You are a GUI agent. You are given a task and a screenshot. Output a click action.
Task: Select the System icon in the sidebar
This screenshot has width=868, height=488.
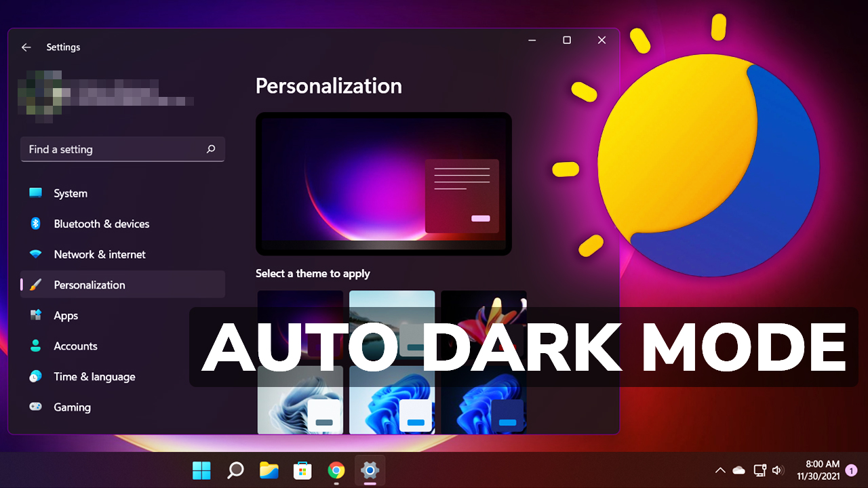(36, 193)
